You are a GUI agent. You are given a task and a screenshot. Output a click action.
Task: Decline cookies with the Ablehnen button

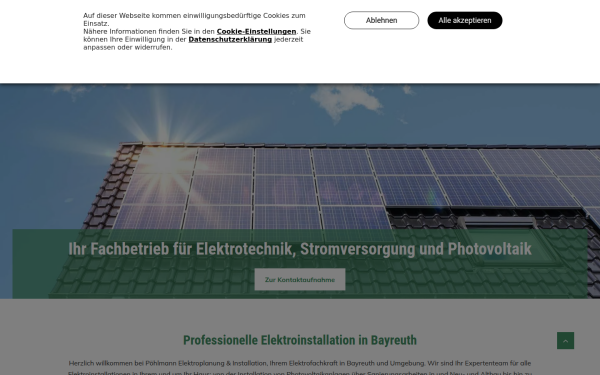point(381,20)
